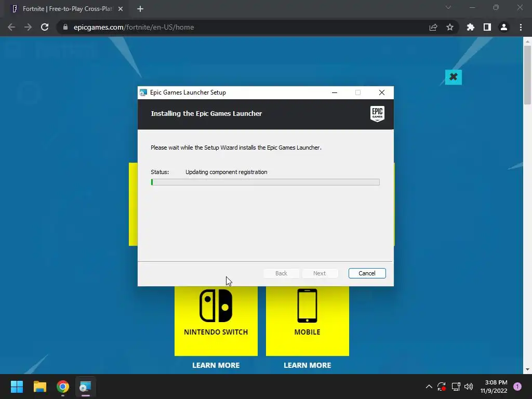This screenshot has width=532, height=399.
Task: Show hidden system tray icons
Action: (429, 387)
